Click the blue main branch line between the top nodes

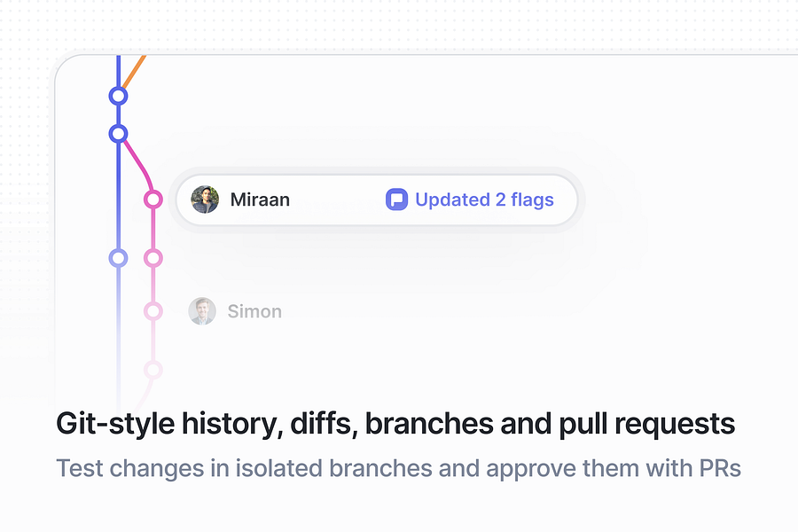pyautogui.click(x=118, y=115)
